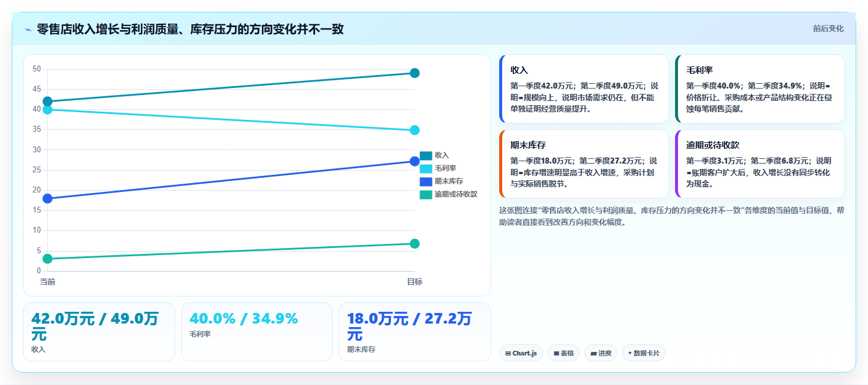Click the 40.0% / 34.9% stat value
The width and height of the screenshot is (868, 385).
tap(244, 319)
